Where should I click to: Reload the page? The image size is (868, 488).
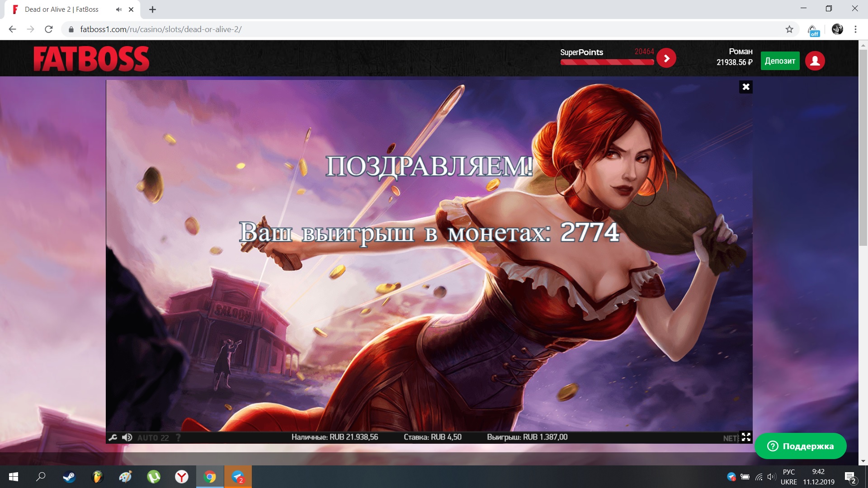click(49, 29)
